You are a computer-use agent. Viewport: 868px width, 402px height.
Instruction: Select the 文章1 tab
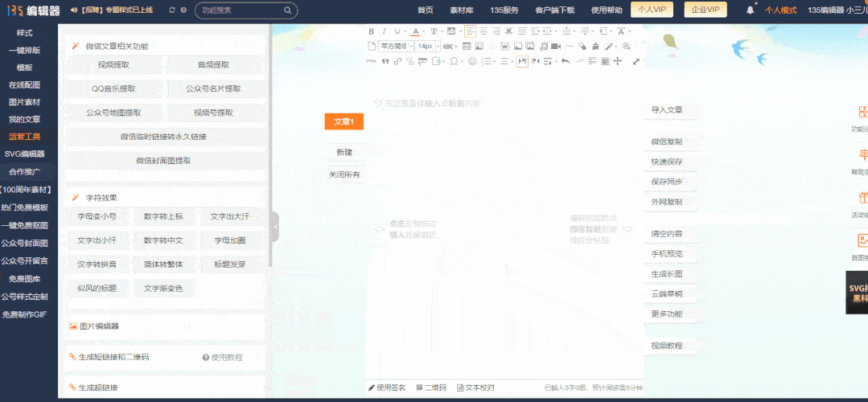(343, 121)
